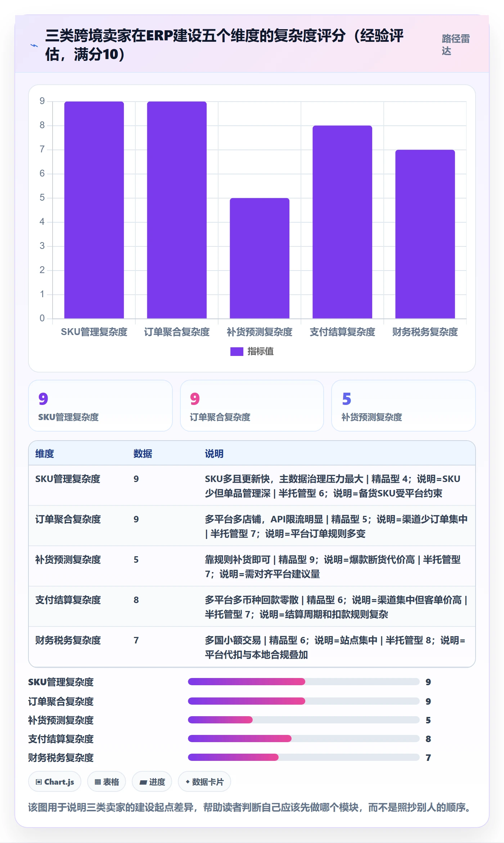
Task: Click the value 7 in the 财务税务复杂度 table row
Action: coord(136,640)
